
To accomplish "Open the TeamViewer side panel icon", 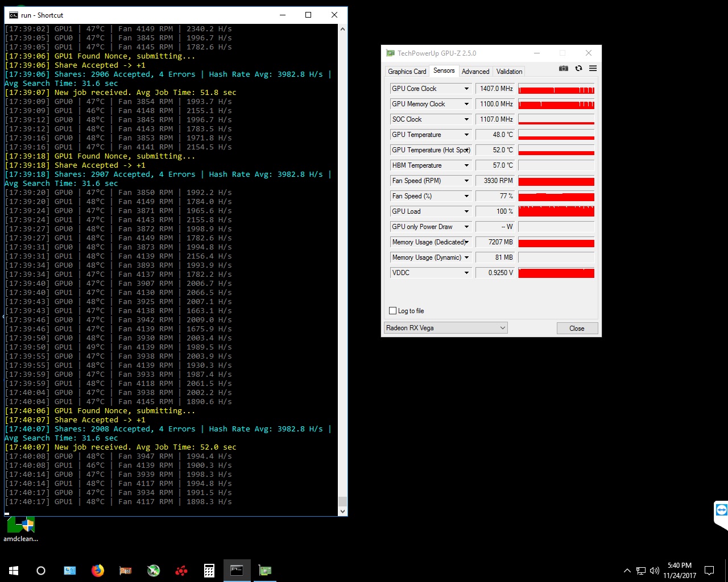I will click(721, 511).
